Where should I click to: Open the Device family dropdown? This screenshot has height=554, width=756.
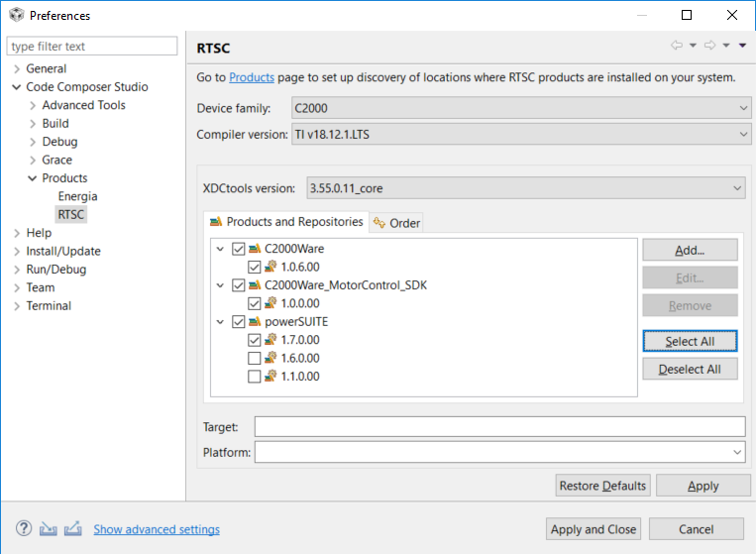coord(521,108)
